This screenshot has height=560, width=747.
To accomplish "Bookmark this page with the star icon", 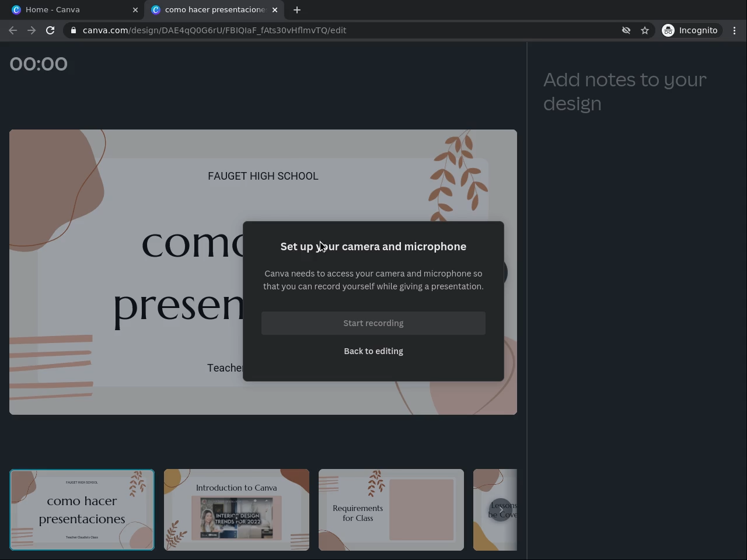I will pos(645,30).
